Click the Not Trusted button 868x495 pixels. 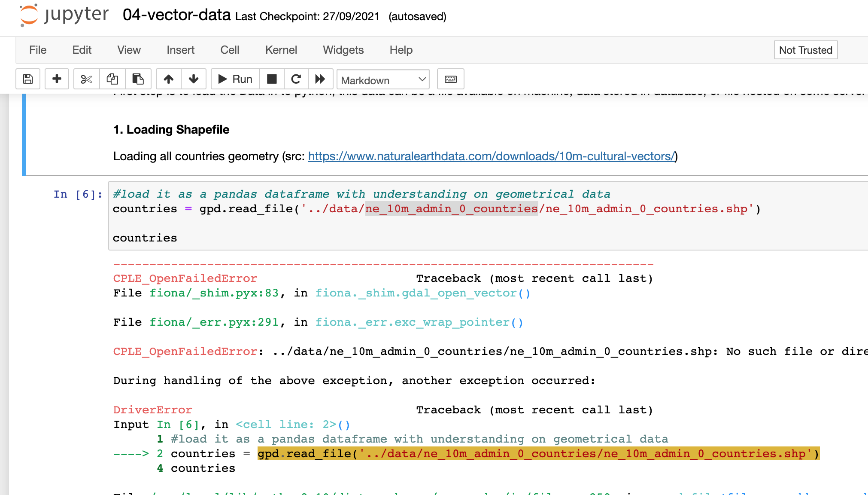pyautogui.click(x=805, y=50)
